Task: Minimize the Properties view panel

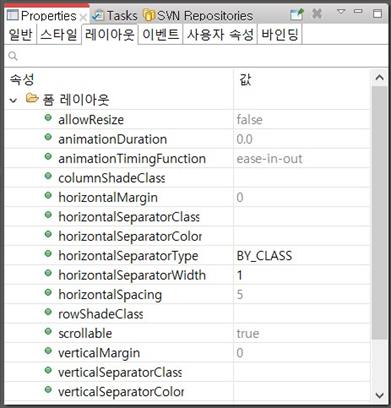Action: click(358, 11)
